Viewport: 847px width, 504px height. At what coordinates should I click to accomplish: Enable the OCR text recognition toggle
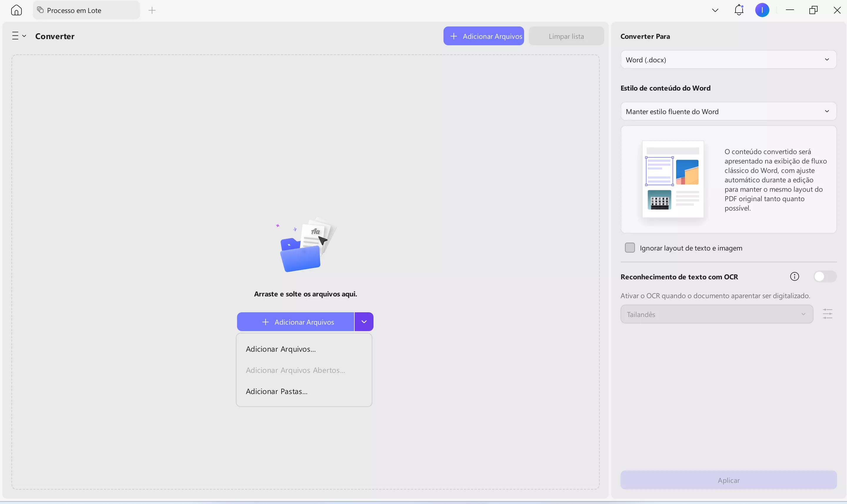(x=825, y=276)
